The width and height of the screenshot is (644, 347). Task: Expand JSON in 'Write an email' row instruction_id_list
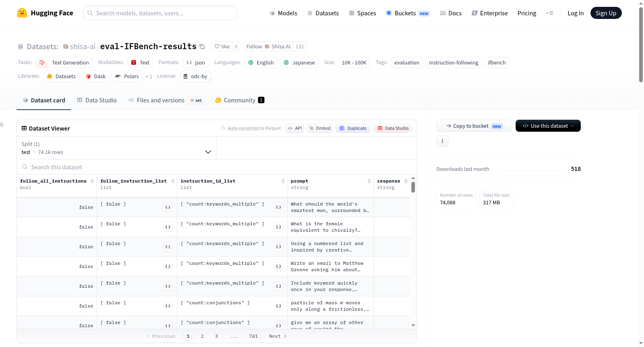[279, 266]
